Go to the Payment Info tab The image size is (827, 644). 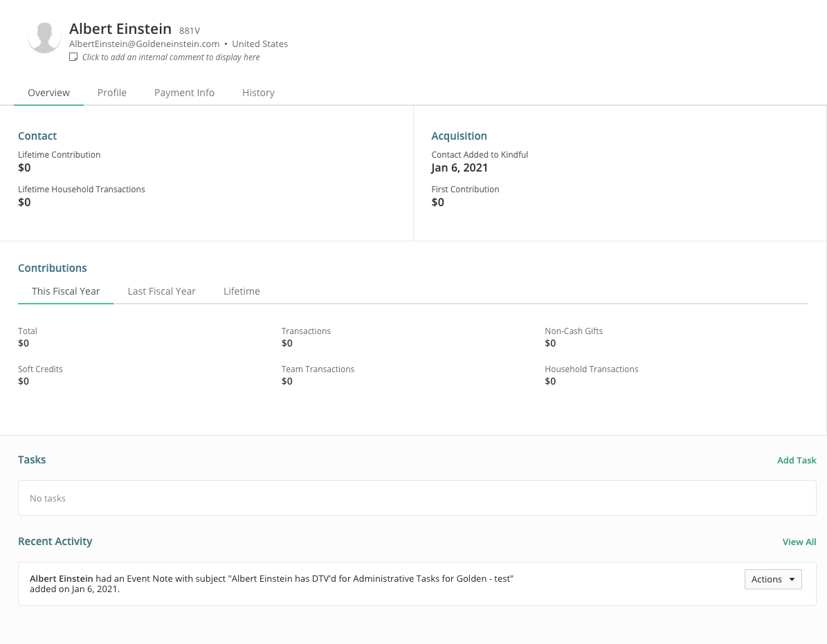point(184,93)
